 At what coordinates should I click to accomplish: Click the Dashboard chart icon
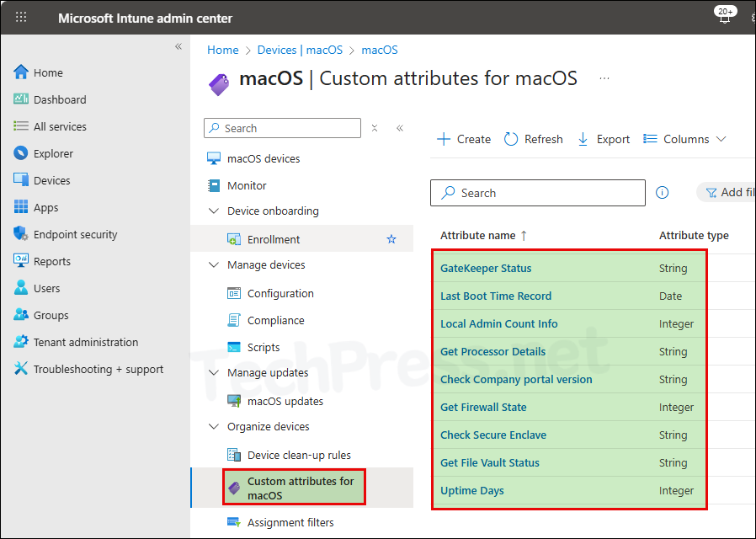click(x=21, y=99)
